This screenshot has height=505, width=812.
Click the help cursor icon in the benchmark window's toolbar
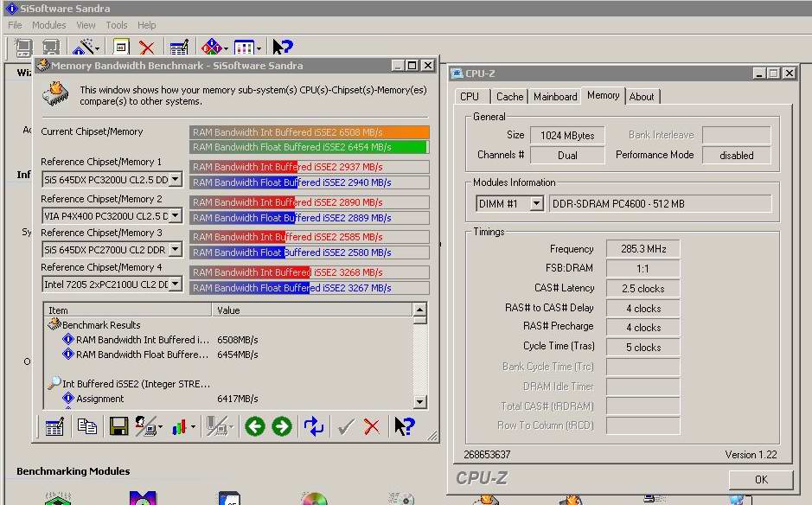(x=404, y=426)
